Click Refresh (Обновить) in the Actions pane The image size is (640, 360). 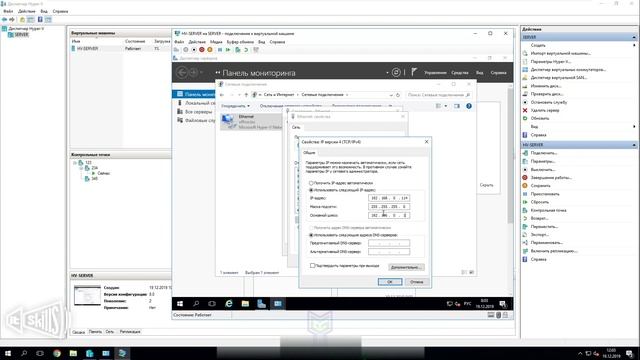pyautogui.click(x=540, y=118)
